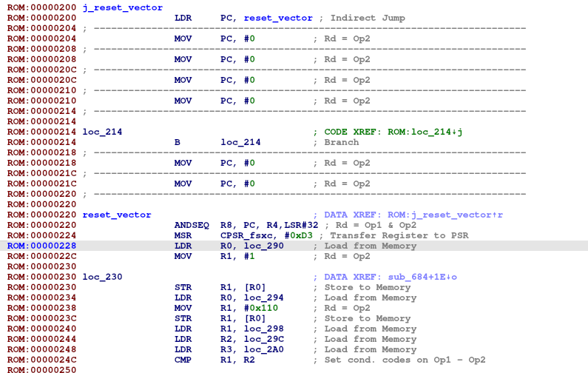Follow the reset_vector operand in the LDR PC instruction

tap(274, 18)
